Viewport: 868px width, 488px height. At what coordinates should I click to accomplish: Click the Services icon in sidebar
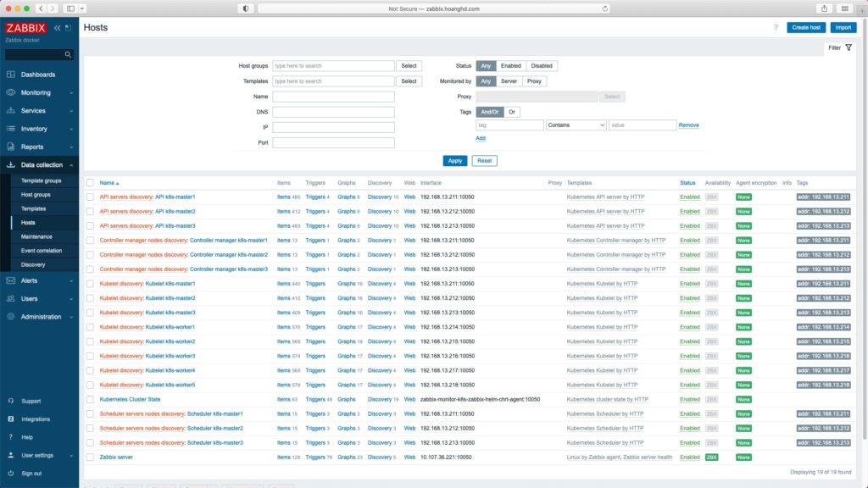10,111
